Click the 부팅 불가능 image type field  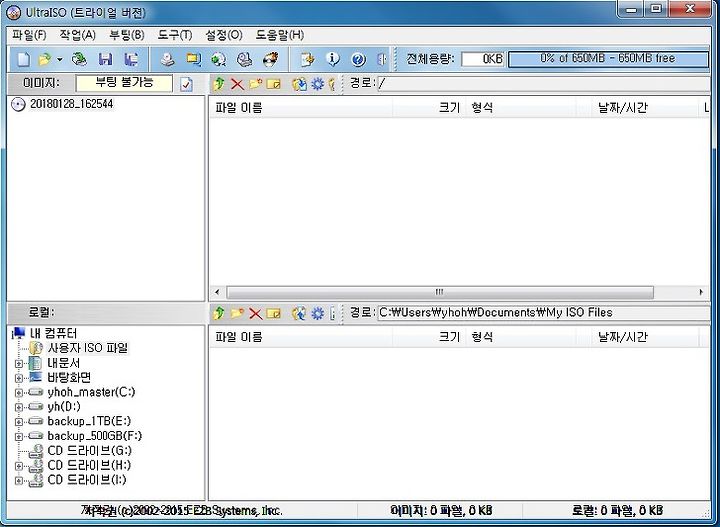124,83
